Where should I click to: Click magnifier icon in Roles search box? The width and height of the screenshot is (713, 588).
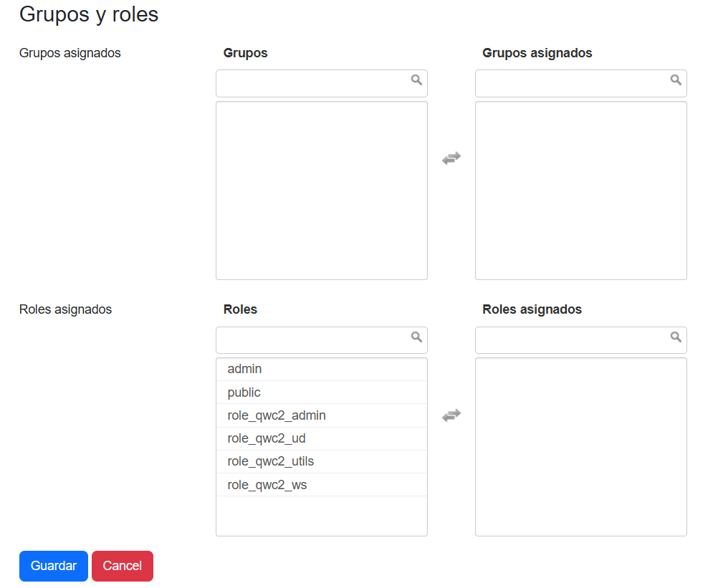pyautogui.click(x=416, y=337)
